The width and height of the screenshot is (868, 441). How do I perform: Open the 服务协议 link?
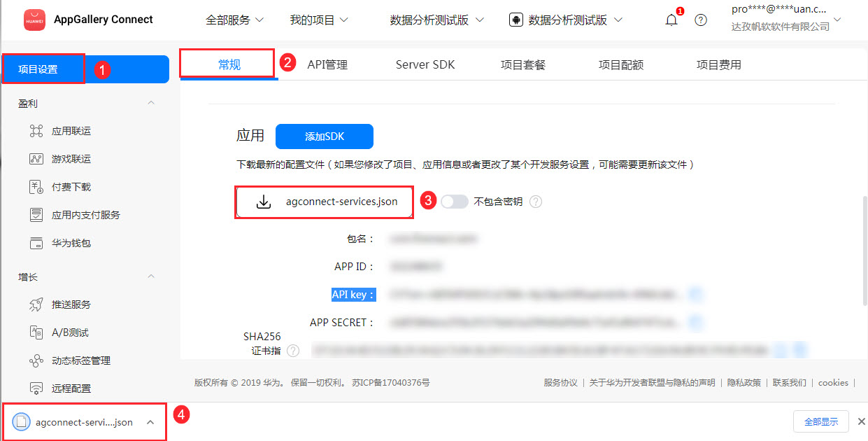(x=561, y=383)
